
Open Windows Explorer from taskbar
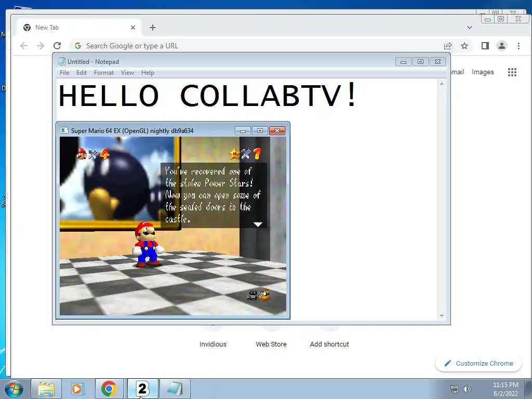tap(46, 389)
